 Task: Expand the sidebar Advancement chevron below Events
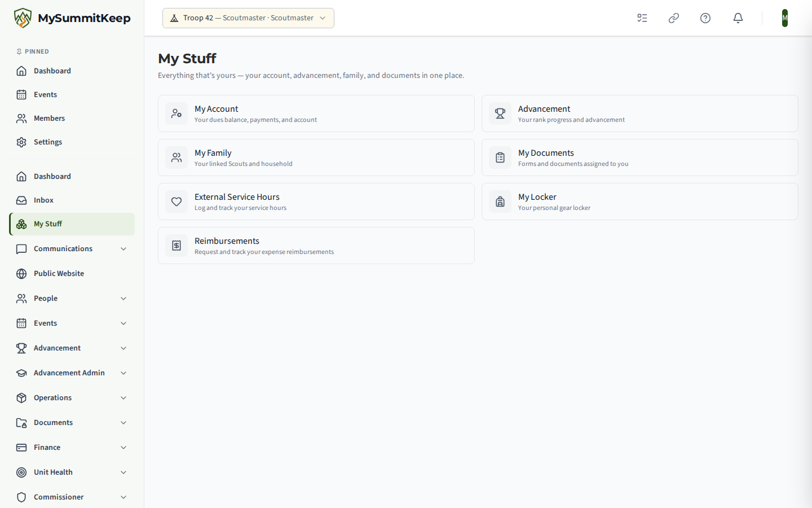(123, 348)
